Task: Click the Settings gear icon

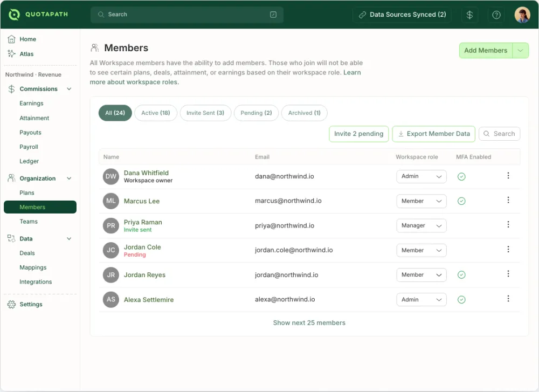Action: pos(11,304)
